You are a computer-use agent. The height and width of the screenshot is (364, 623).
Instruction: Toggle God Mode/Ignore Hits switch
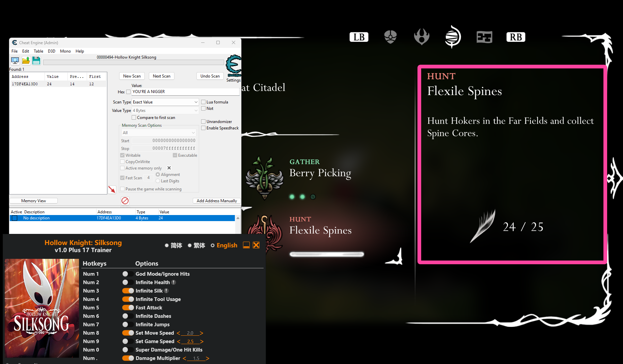[x=128, y=274]
